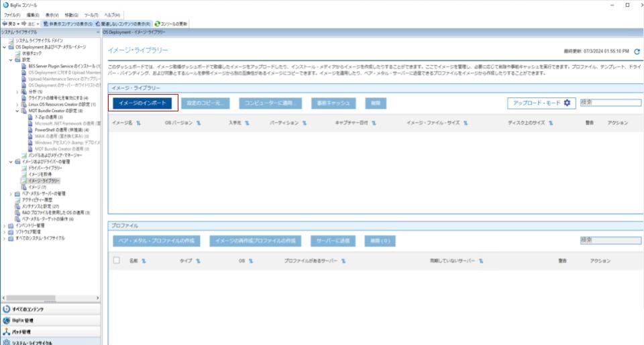Click ベア・メタル・プロファイルの作成 button
644x345 pixels.
[x=156, y=241]
